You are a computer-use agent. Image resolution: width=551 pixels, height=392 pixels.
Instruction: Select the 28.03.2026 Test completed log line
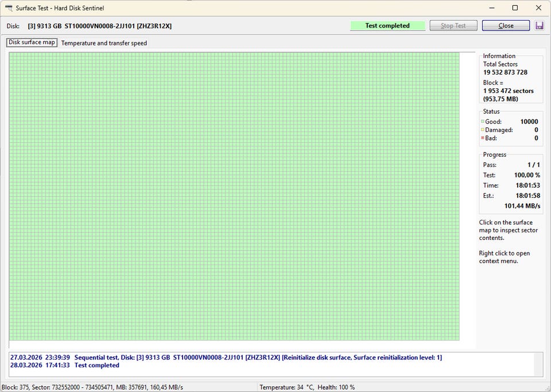[x=65, y=365]
